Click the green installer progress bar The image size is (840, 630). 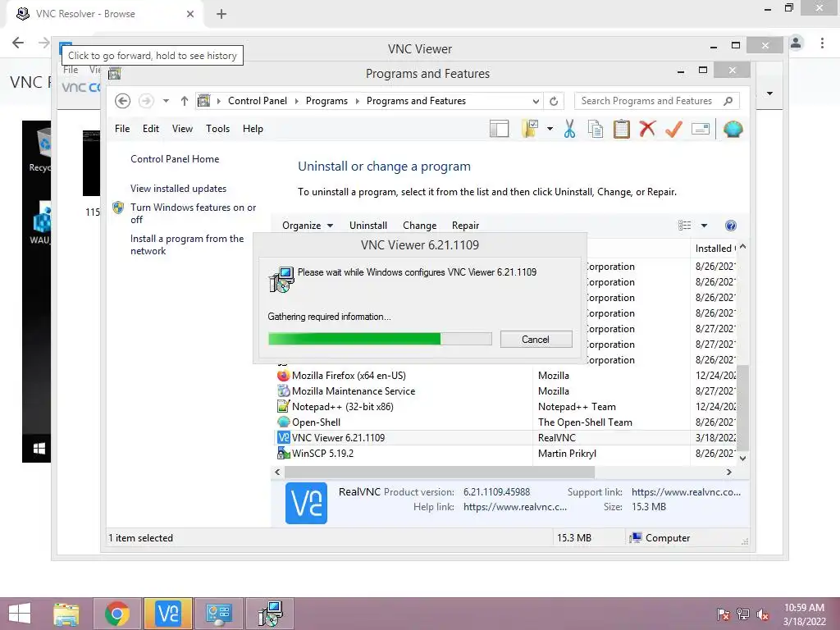point(380,339)
